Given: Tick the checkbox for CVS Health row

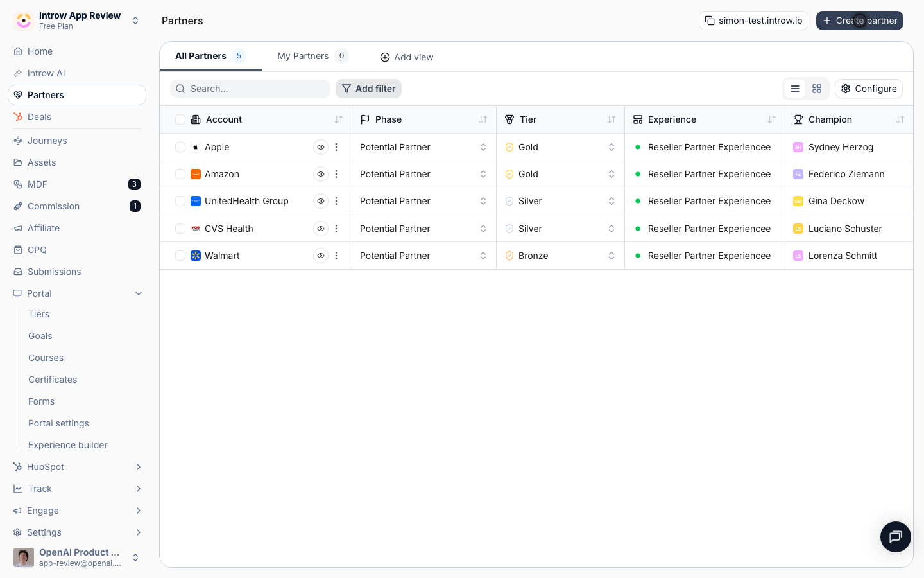Looking at the screenshot, I should pos(180,229).
